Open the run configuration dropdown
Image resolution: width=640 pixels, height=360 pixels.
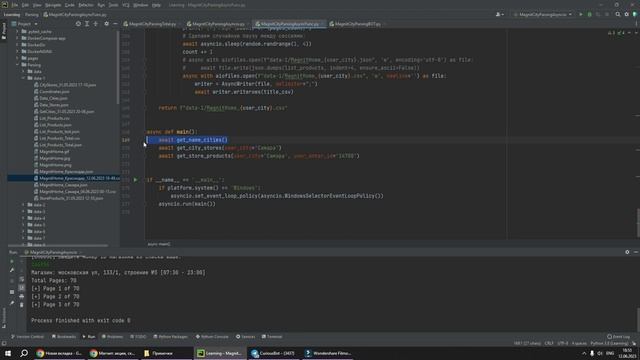pyautogui.click(x=543, y=14)
